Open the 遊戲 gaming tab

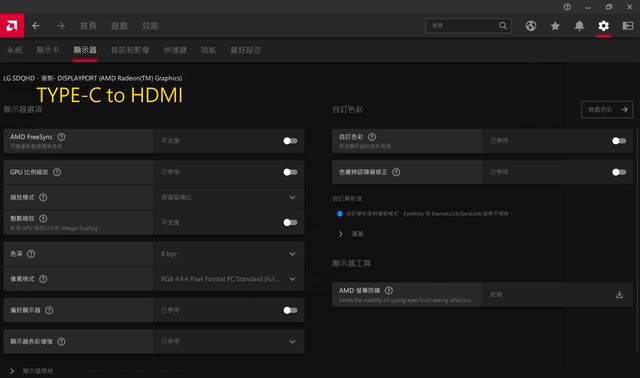(x=119, y=26)
